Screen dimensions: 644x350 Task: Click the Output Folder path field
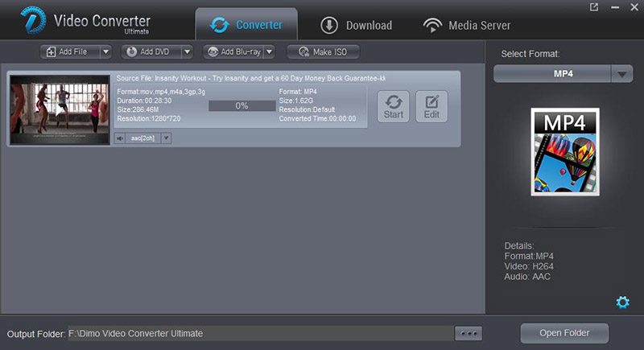[x=260, y=334]
